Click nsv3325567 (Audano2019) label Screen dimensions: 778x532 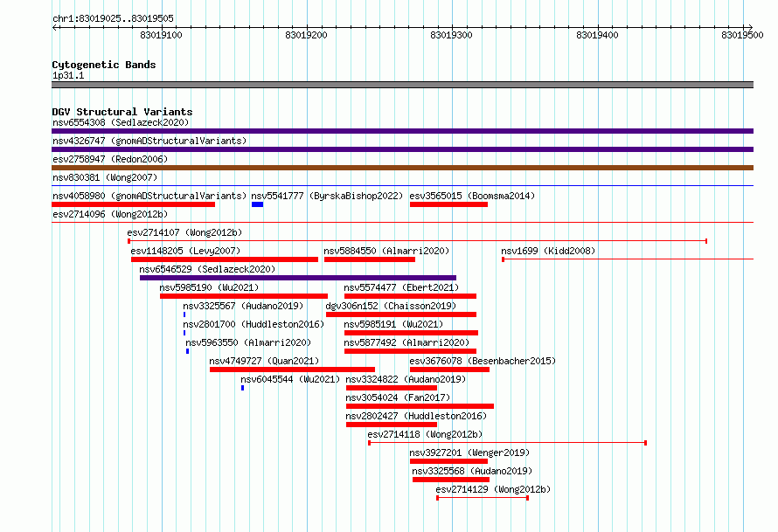243,306
